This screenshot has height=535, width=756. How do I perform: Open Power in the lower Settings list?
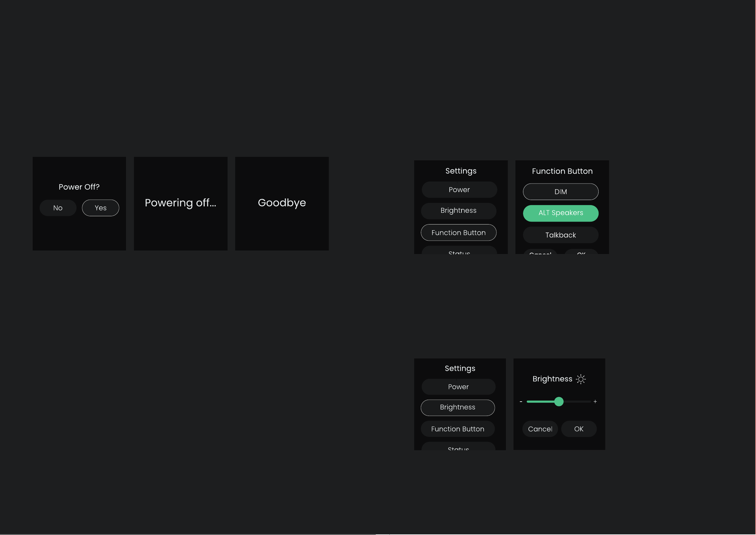[458, 387]
